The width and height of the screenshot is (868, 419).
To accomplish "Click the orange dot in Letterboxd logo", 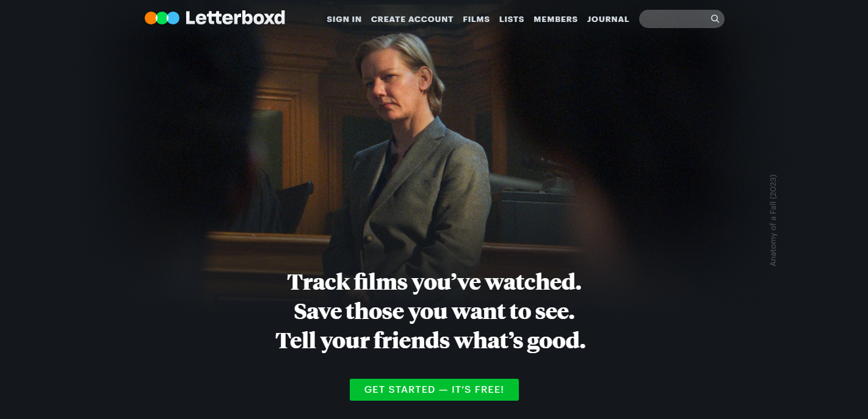I will click(151, 18).
